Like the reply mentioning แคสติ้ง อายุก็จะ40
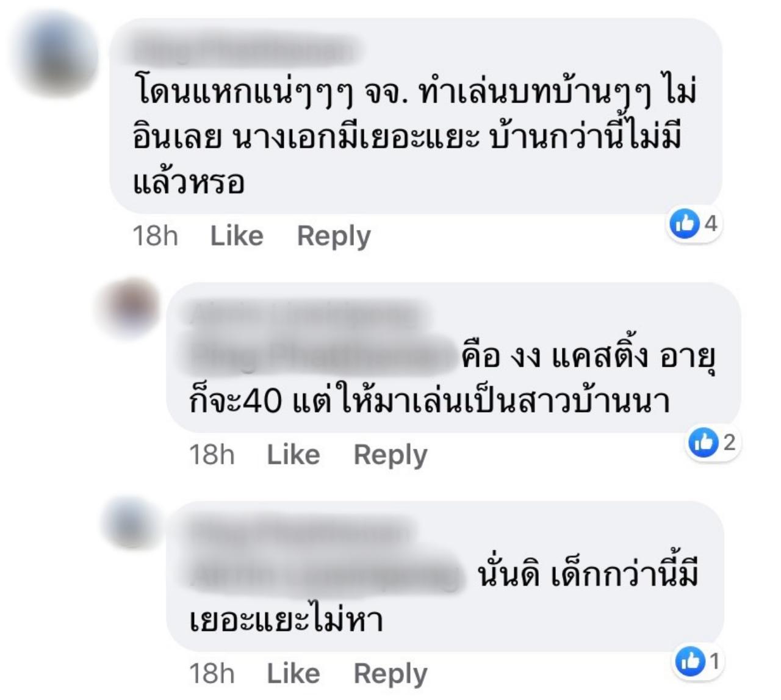This screenshot has width=781, height=700. [x=293, y=455]
